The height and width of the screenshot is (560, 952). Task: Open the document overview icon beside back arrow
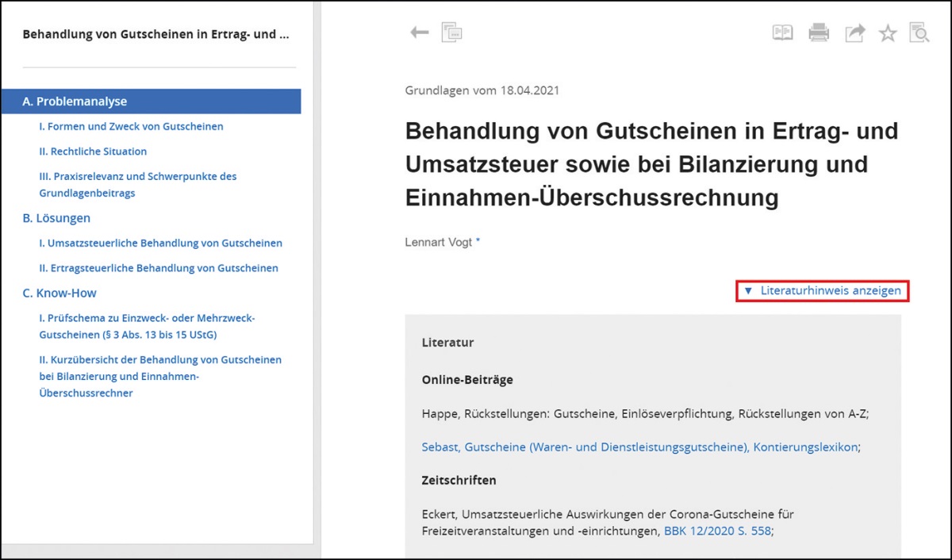click(452, 33)
